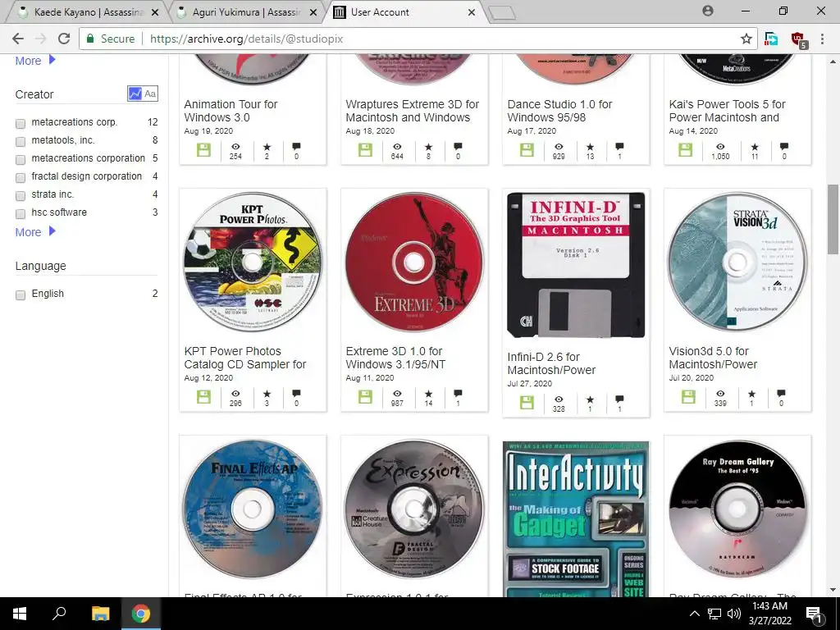
Task: Click the star icon under Vision3d 5.0
Action: (751, 394)
